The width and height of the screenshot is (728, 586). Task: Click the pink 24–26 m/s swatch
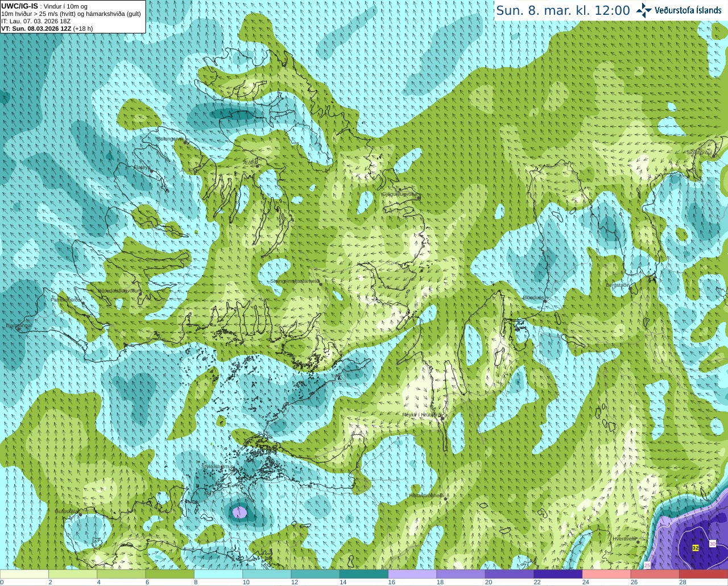(607, 574)
